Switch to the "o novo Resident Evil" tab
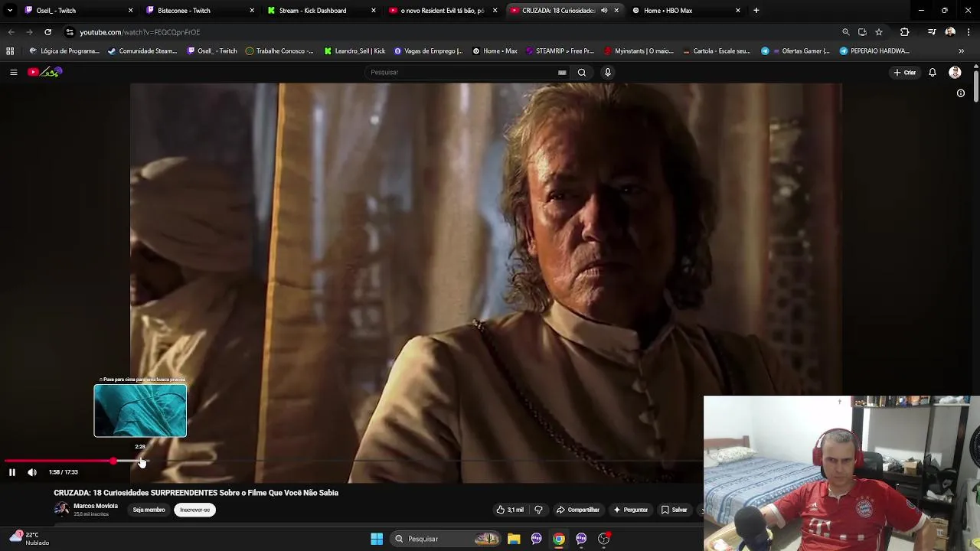Screen dimensions: 980x551 point(442,11)
